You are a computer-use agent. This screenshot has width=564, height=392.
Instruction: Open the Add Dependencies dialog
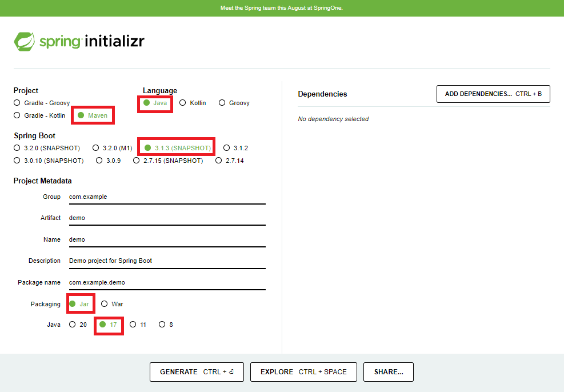click(x=493, y=94)
